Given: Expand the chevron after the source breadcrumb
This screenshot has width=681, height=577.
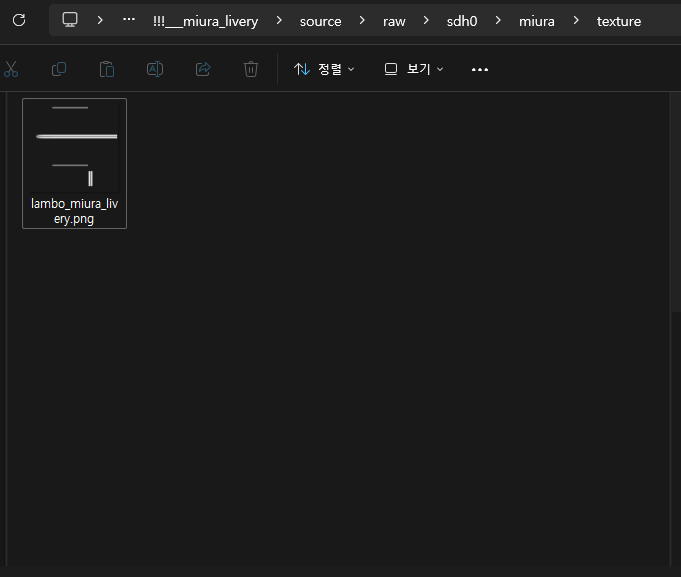Looking at the screenshot, I should click(362, 20).
